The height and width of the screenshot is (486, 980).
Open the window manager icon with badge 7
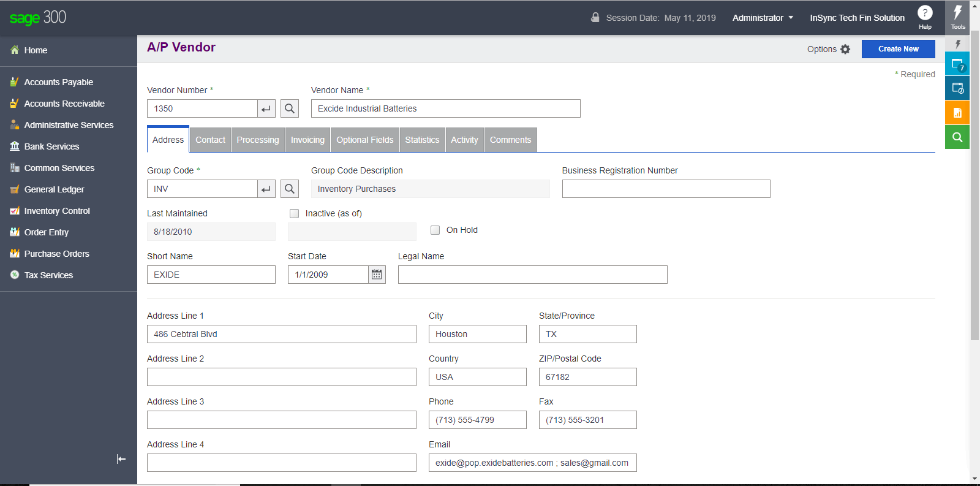[x=957, y=64]
